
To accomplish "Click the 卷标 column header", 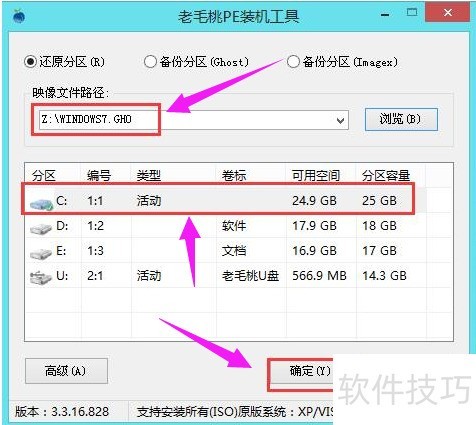I will click(x=234, y=175).
